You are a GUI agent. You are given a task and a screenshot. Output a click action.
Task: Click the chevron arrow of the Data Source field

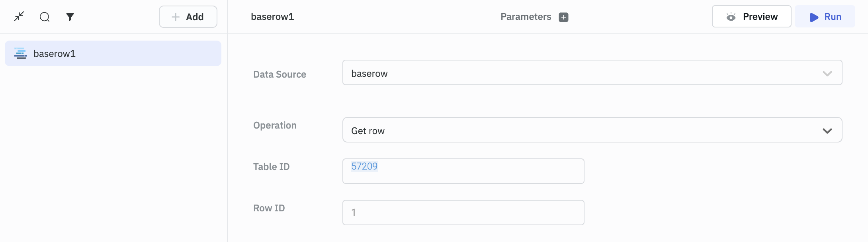(827, 74)
